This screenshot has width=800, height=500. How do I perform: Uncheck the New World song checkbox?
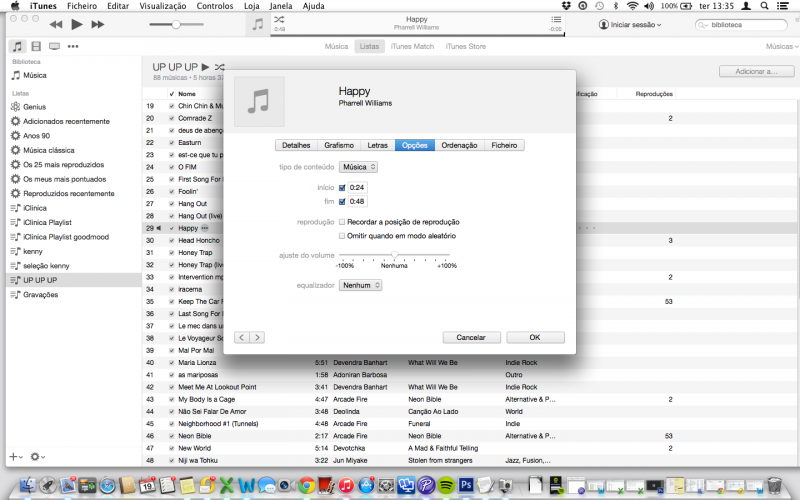coord(171,448)
